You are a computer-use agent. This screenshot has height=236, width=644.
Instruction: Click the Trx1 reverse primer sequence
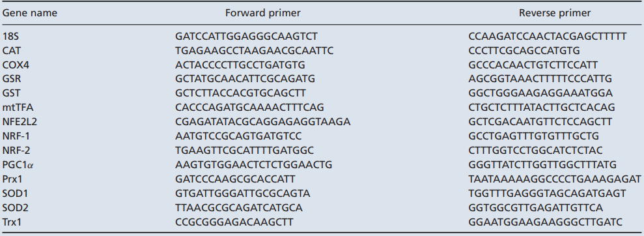(x=546, y=222)
